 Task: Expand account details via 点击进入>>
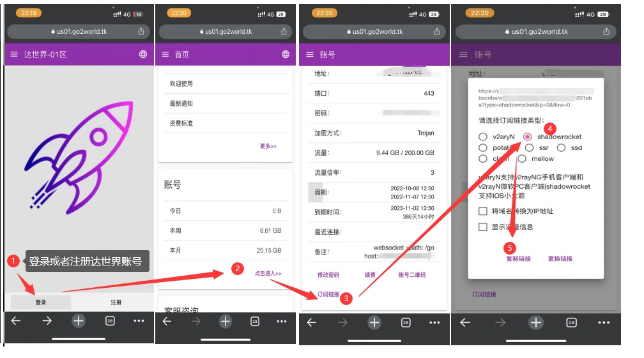[x=268, y=273]
